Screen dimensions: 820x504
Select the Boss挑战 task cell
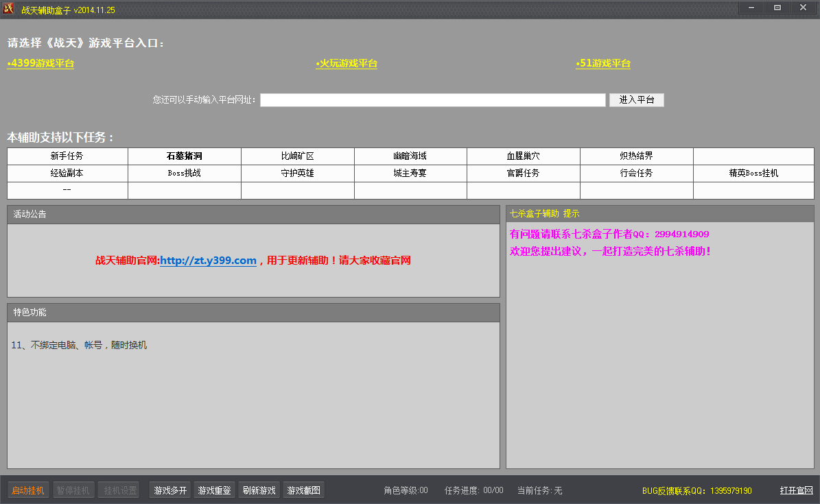coord(184,173)
